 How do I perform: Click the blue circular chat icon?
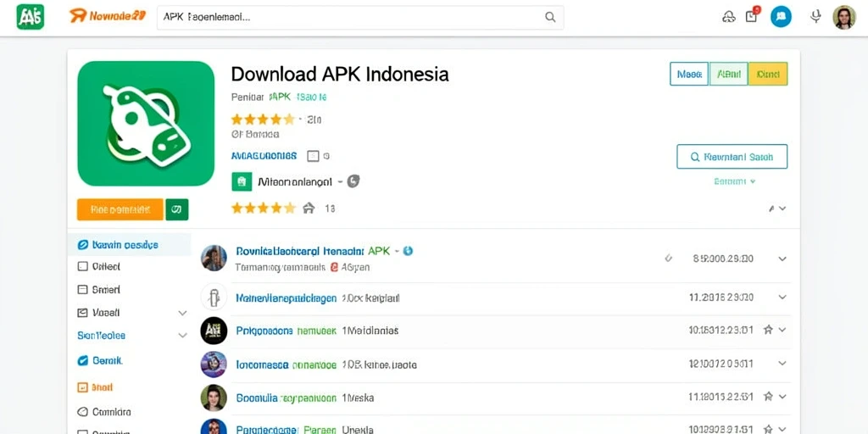pyautogui.click(x=781, y=17)
